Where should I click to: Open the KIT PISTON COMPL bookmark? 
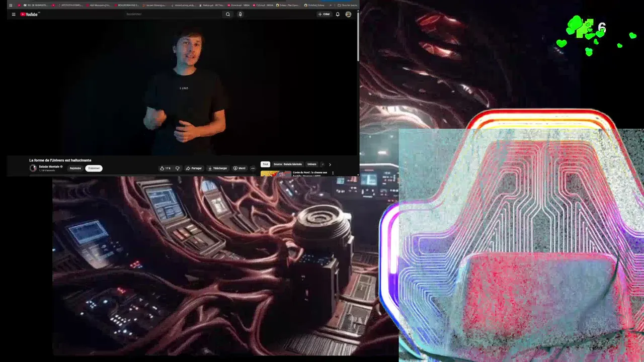click(x=70, y=5)
